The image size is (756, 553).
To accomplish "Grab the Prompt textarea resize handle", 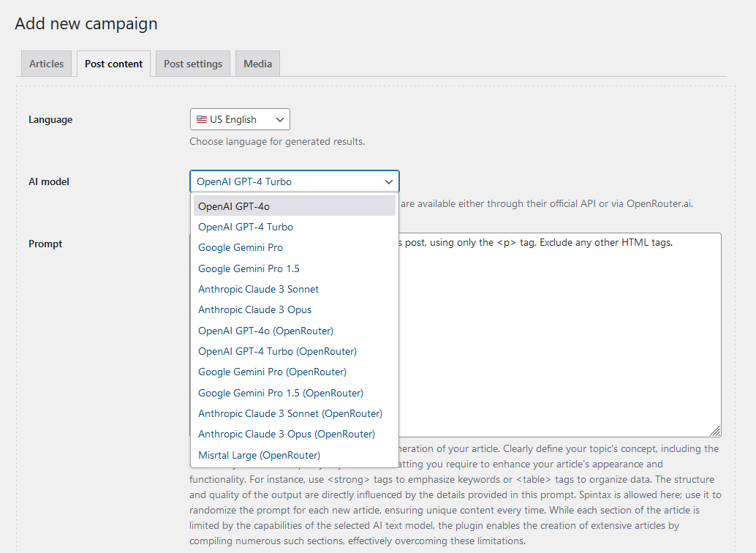I will 716,432.
